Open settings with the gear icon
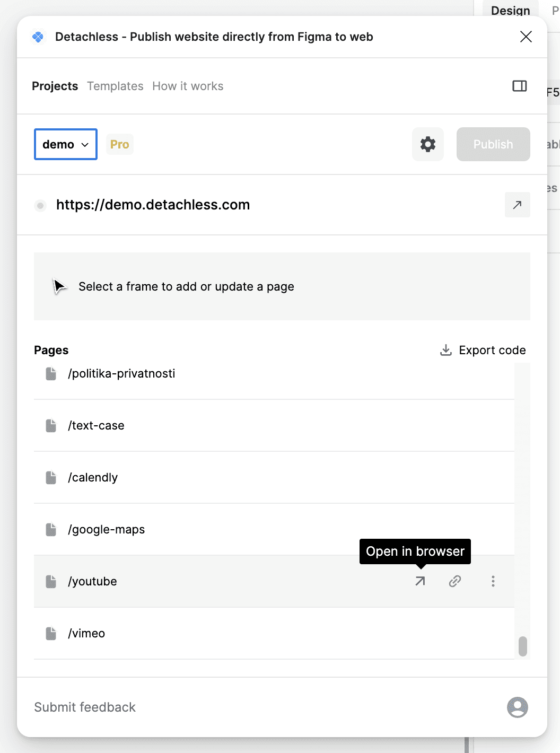This screenshot has width=560, height=753. pyautogui.click(x=427, y=144)
